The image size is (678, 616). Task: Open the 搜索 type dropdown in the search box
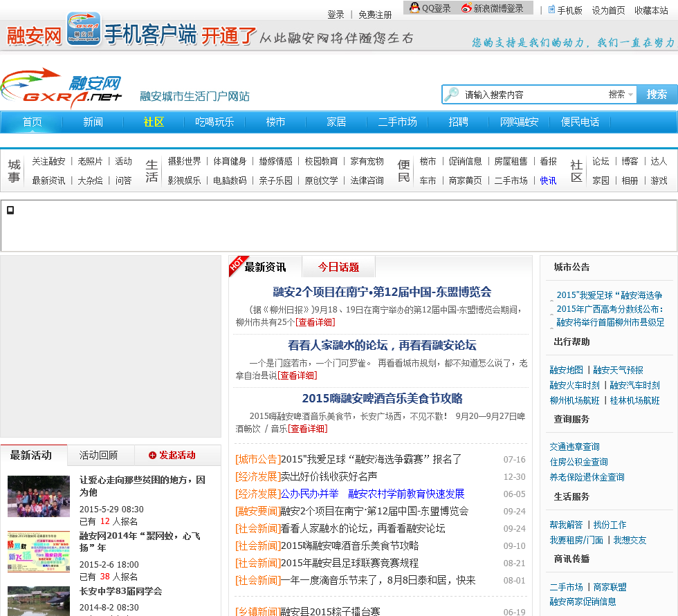pos(621,94)
